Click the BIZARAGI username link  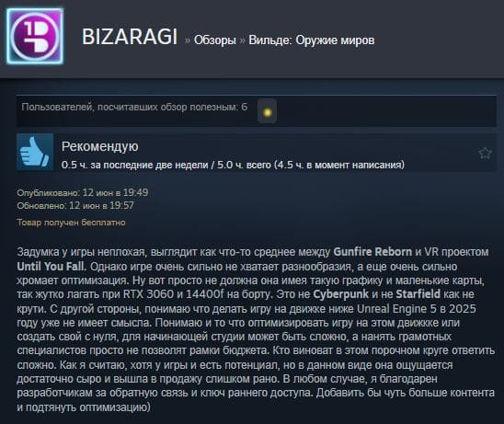[x=130, y=37]
